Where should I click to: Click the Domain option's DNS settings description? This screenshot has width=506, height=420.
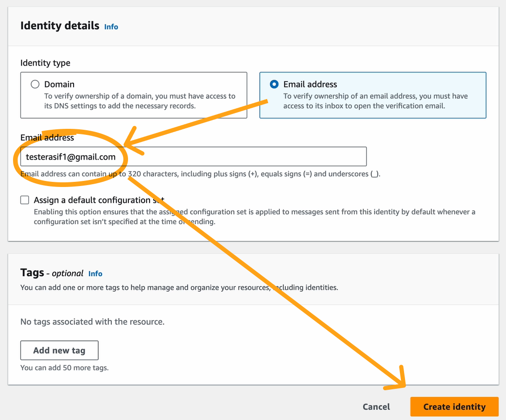[x=140, y=101]
